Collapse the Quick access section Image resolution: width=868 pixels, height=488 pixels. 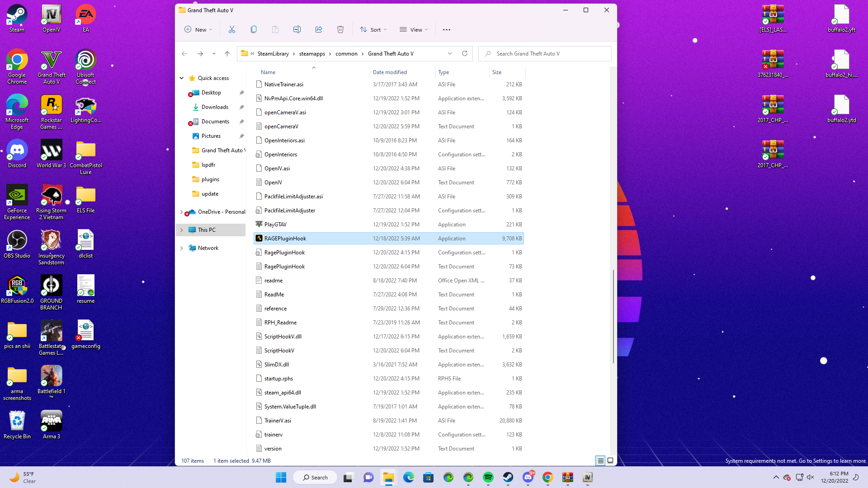coord(182,78)
